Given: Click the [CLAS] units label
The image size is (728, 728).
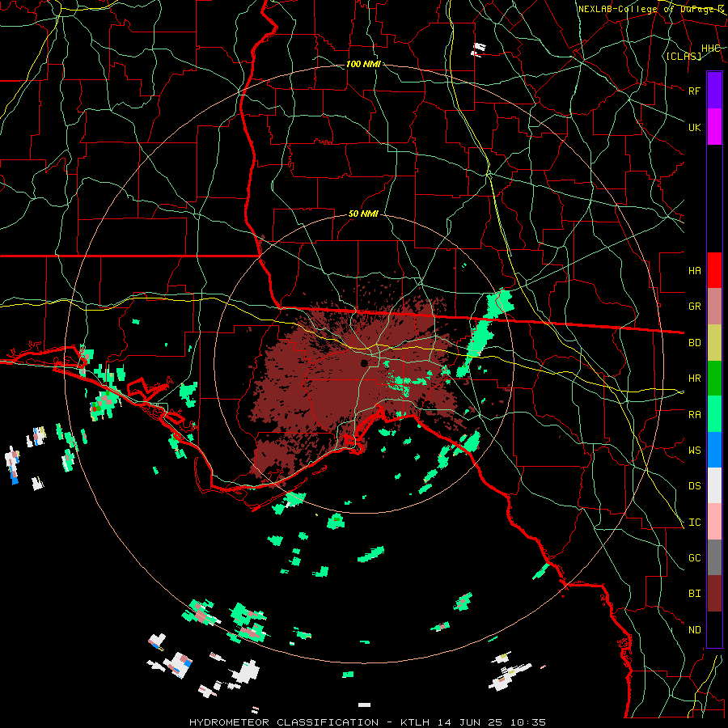Looking at the screenshot, I should (x=684, y=56).
